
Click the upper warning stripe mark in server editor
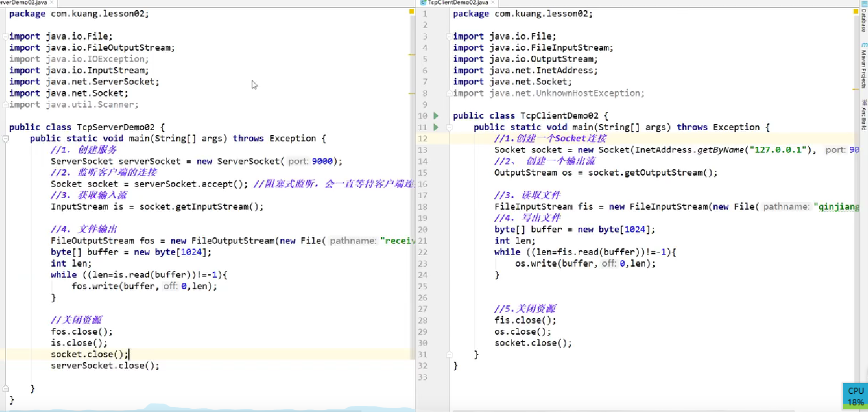411,55
